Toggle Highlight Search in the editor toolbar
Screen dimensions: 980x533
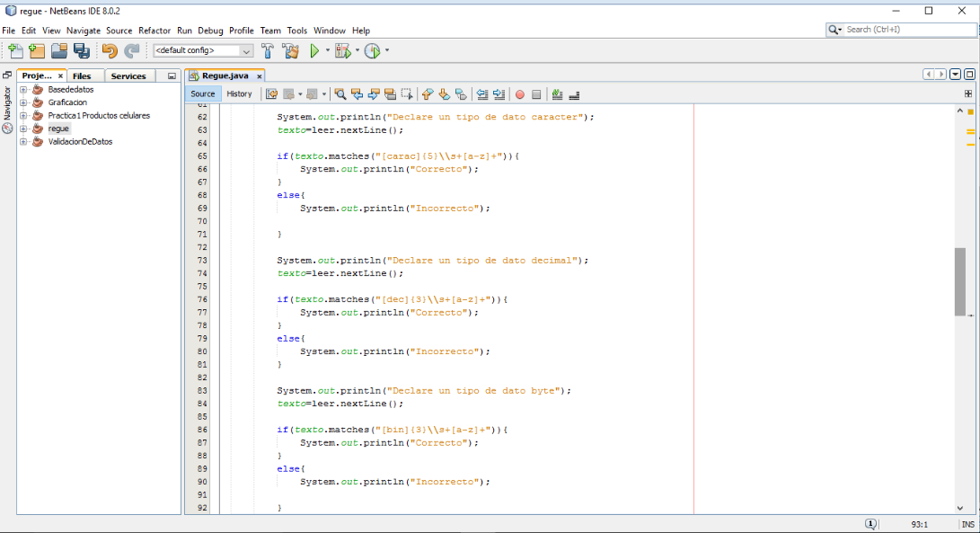click(x=392, y=94)
